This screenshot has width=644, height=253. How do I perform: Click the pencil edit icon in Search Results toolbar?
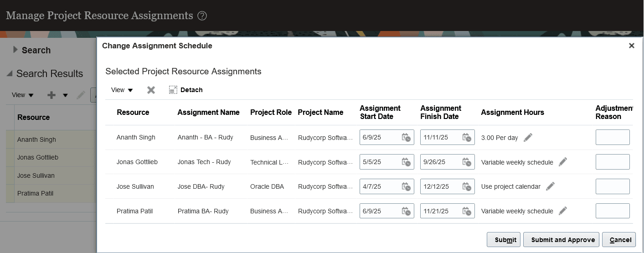81,95
